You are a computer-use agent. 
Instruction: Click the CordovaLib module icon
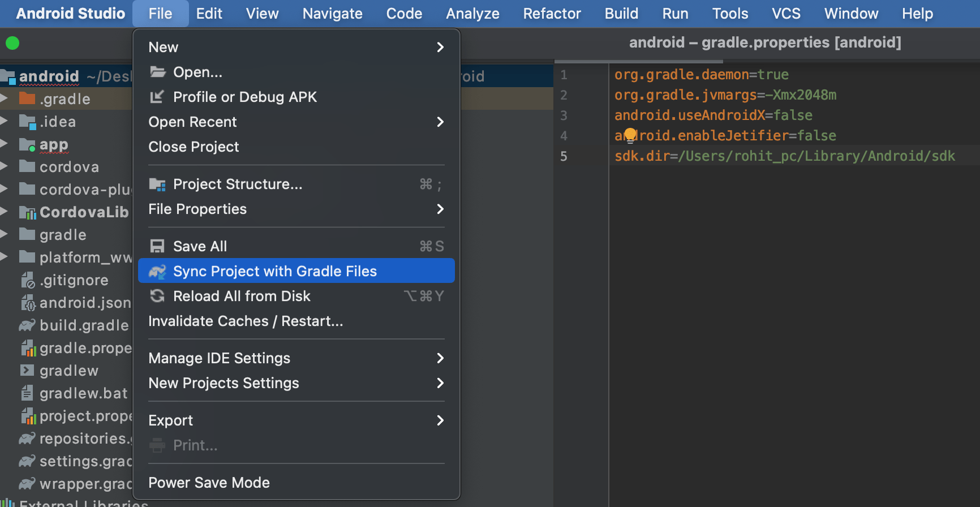click(x=27, y=212)
